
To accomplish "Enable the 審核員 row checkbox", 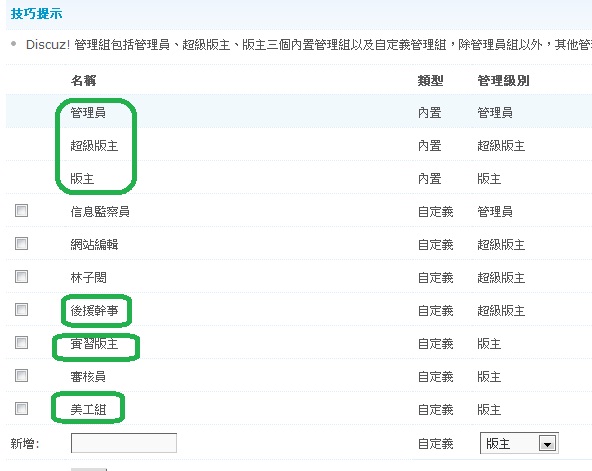I will pyautogui.click(x=22, y=376).
